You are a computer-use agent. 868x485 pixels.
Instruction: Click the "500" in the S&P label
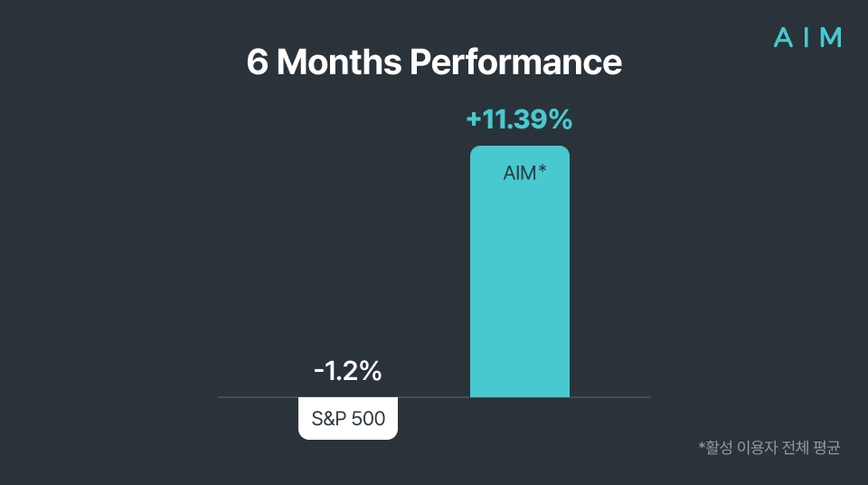pos(368,419)
